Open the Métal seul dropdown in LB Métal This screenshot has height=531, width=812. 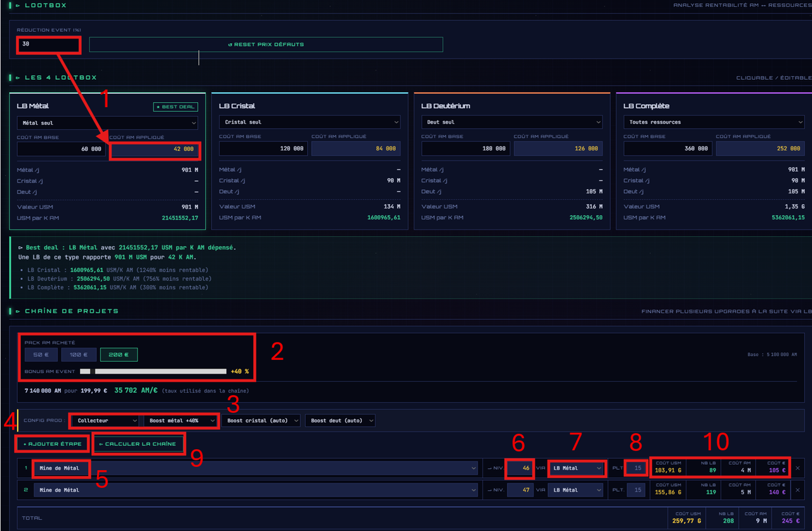107,122
